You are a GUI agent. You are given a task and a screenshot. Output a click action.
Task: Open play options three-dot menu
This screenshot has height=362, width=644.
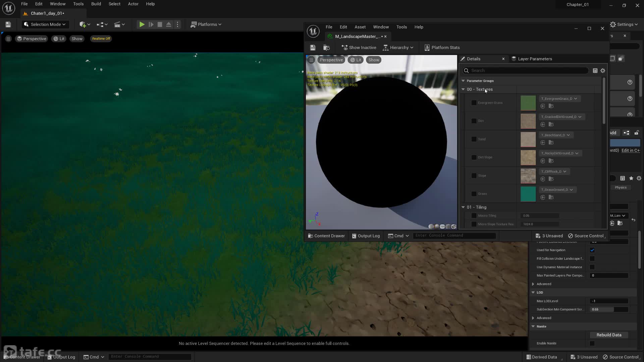pos(178,24)
